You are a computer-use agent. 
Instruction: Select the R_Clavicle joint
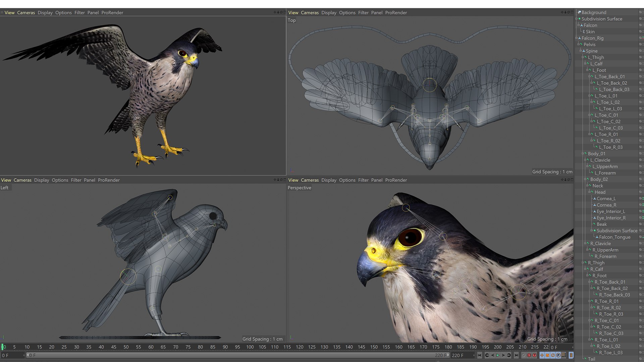pos(600,243)
